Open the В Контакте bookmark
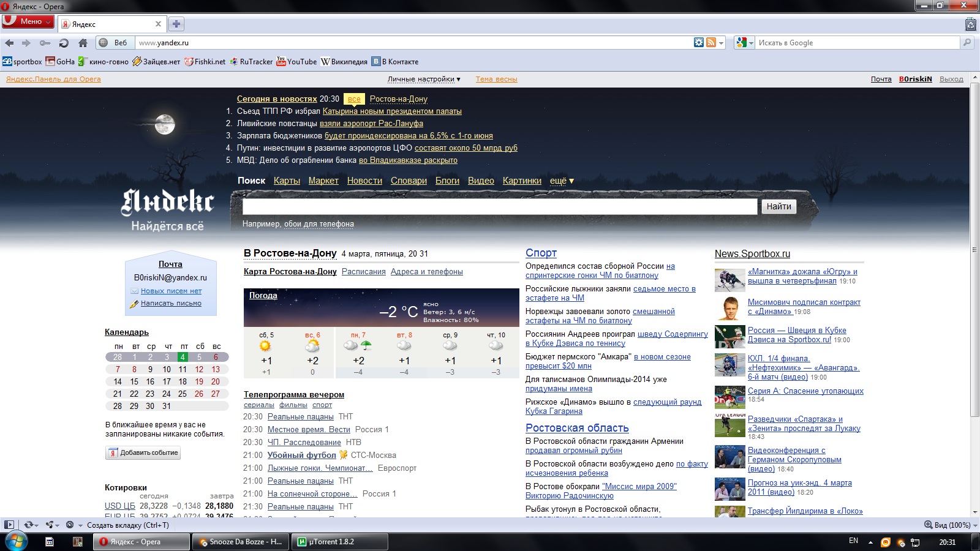 point(396,61)
